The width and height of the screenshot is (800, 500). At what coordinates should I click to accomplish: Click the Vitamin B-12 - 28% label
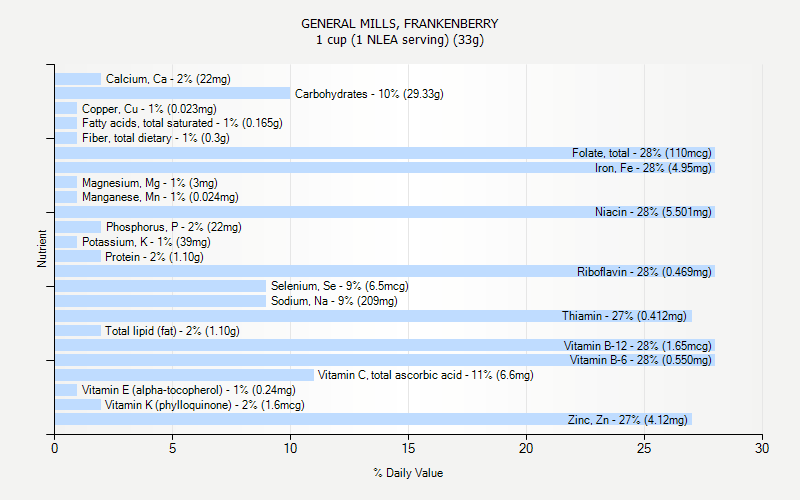tap(637, 346)
